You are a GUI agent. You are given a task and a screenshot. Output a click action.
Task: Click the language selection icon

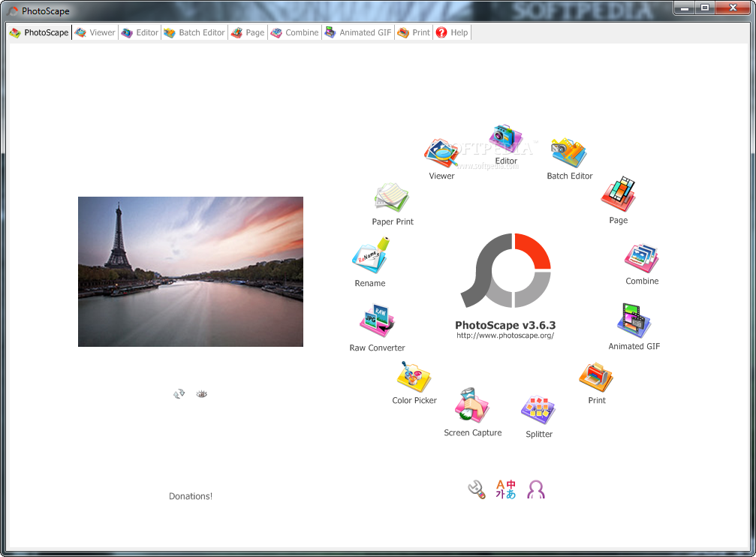pyautogui.click(x=505, y=490)
